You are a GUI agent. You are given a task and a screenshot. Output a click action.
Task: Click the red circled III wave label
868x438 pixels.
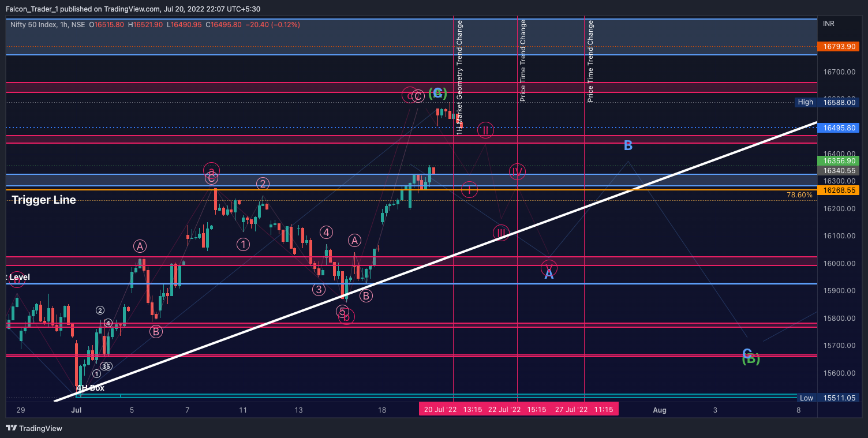point(501,233)
